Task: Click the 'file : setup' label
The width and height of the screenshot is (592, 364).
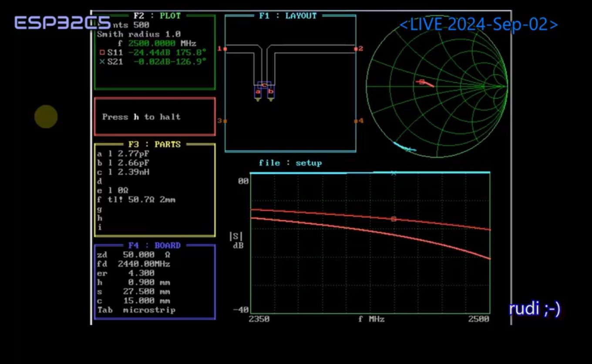Action: (290, 163)
